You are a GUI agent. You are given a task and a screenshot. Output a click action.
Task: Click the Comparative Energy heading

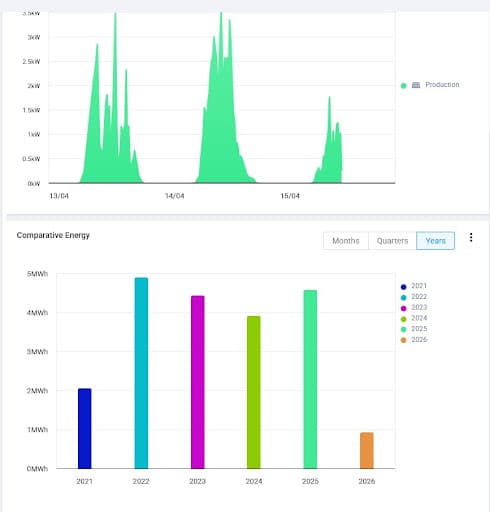(53, 235)
